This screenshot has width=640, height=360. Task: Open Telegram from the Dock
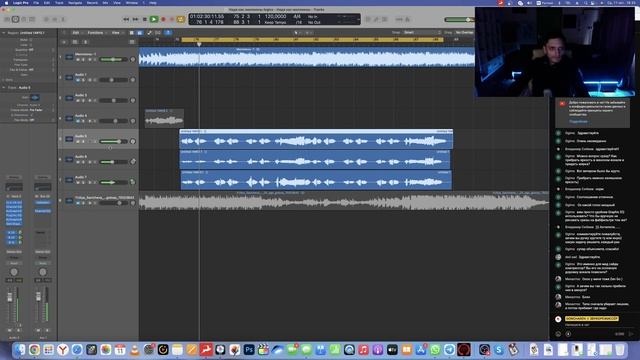click(449, 350)
